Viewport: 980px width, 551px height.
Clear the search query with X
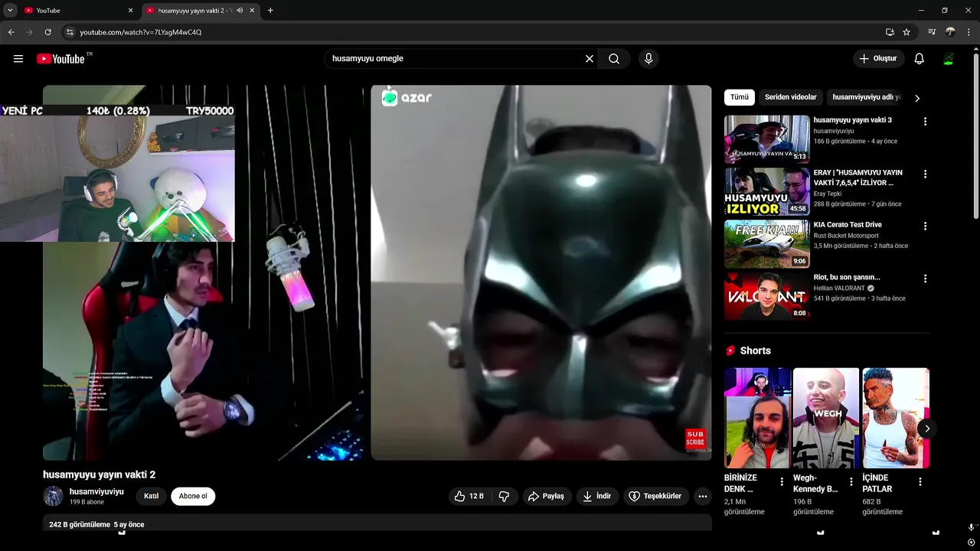[590, 59]
